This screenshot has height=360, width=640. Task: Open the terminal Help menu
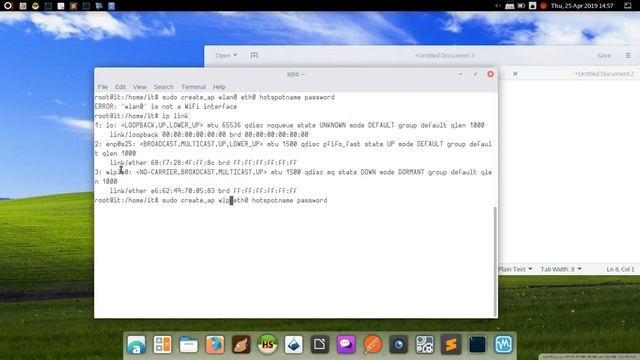click(x=219, y=87)
